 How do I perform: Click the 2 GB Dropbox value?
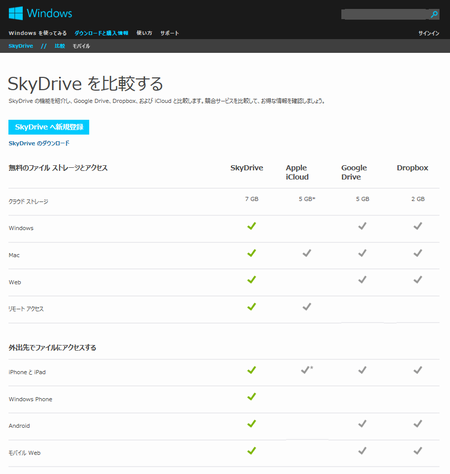(x=418, y=199)
